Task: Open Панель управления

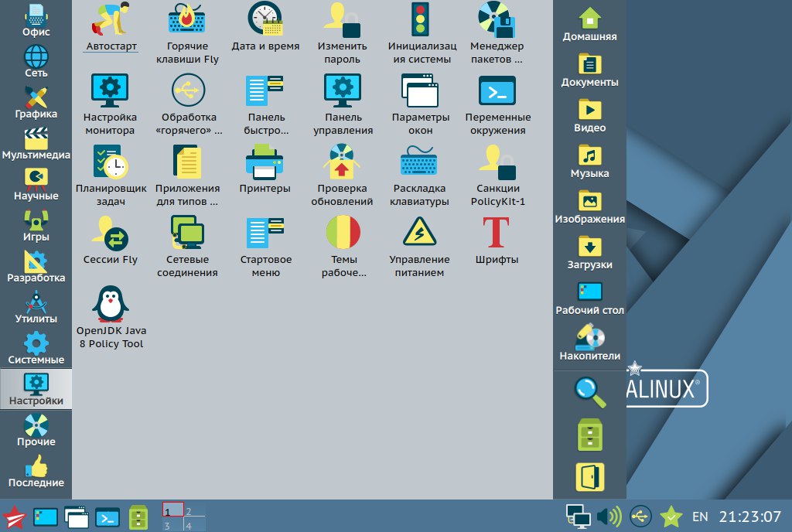Action: [x=343, y=104]
